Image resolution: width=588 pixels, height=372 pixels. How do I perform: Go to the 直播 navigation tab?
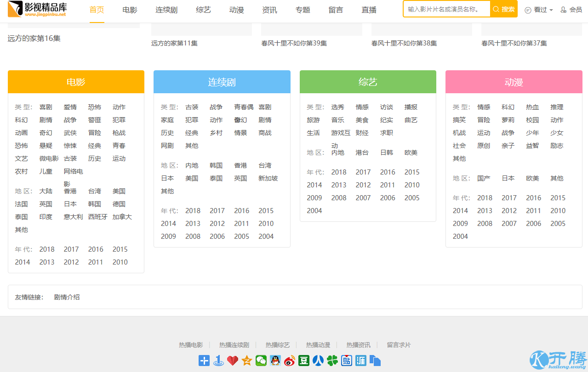coord(369,10)
